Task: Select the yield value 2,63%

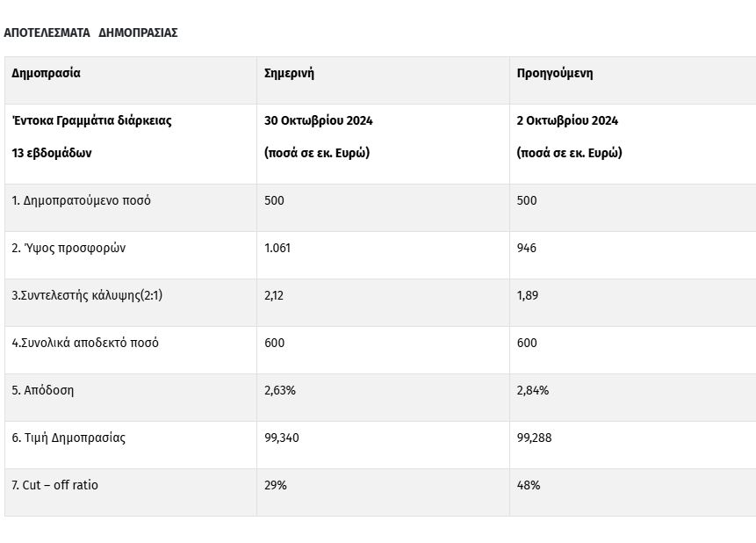Action: pos(280,390)
